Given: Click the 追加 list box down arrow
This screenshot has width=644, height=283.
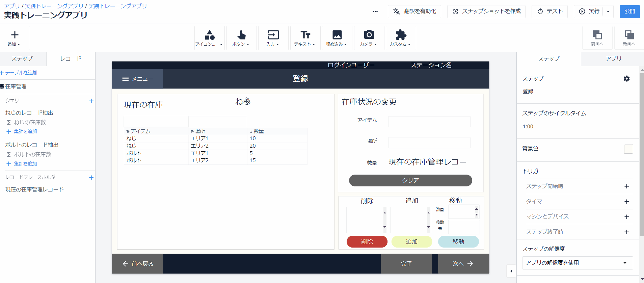Looking at the screenshot, I should [429, 227].
